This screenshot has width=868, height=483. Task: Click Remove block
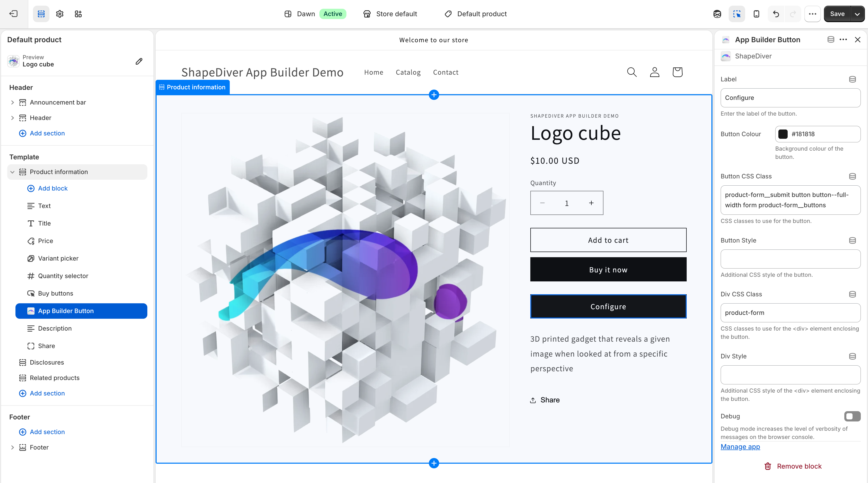(x=793, y=466)
